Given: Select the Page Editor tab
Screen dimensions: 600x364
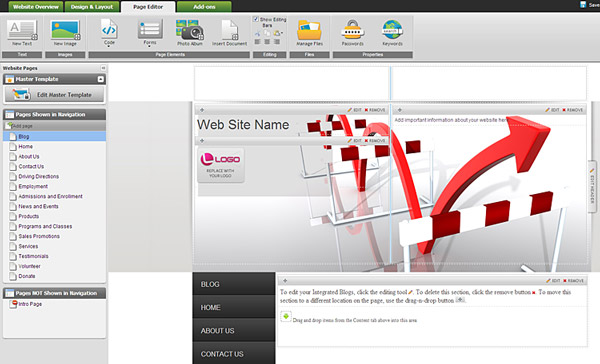Looking at the screenshot, I should coord(148,7).
